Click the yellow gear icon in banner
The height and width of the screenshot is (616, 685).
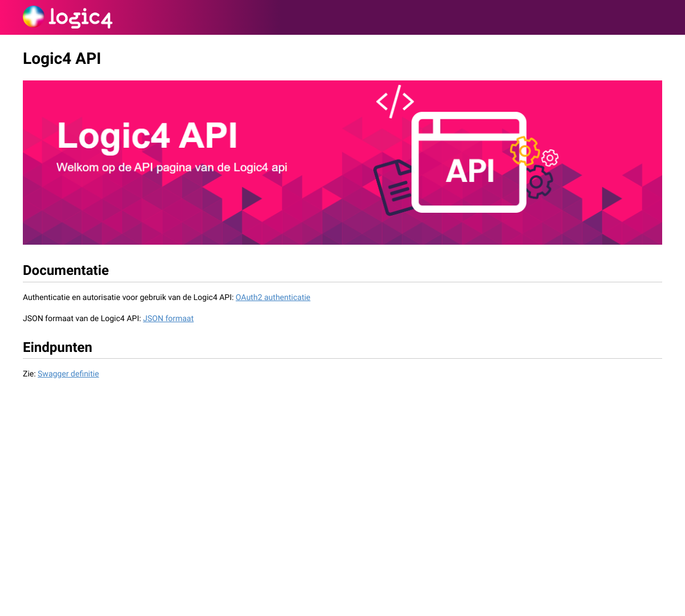[525, 151]
